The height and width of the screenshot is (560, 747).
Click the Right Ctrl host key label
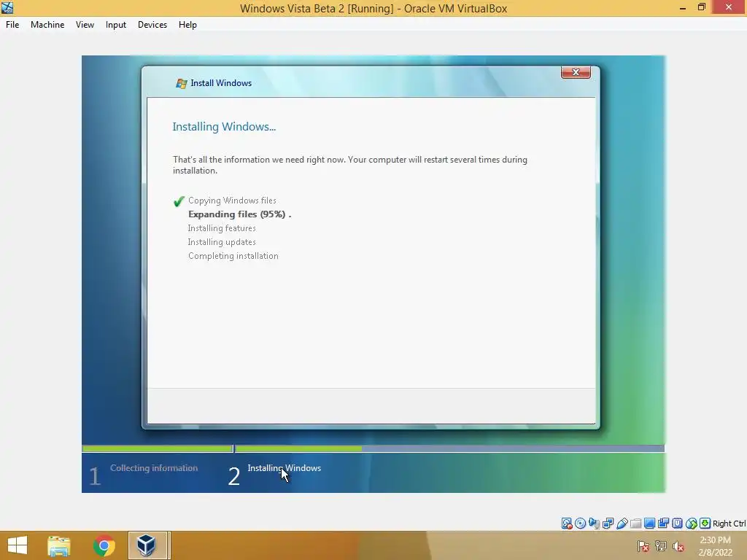(729, 524)
